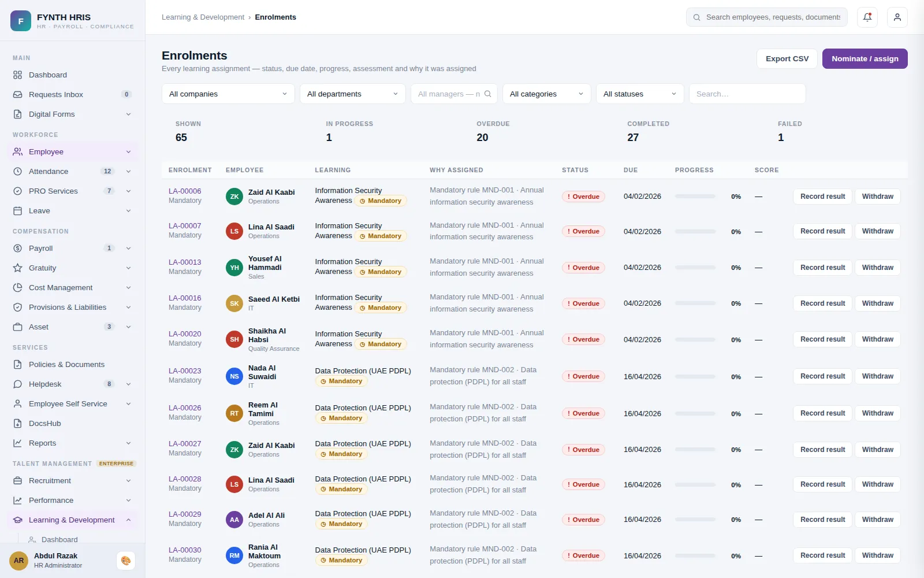Click the Gratuity star icon
Screen dimensions: 924x578
pos(17,268)
